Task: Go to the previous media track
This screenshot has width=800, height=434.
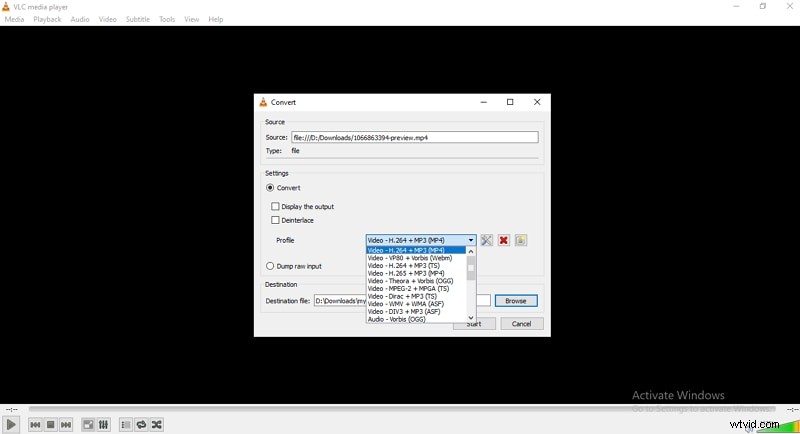Action: pyautogui.click(x=35, y=424)
